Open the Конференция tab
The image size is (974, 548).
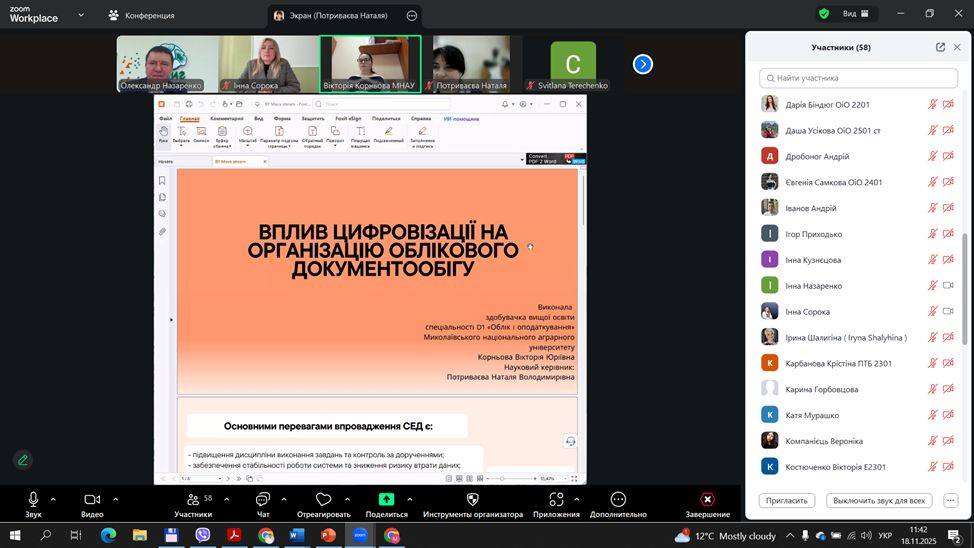coord(141,15)
